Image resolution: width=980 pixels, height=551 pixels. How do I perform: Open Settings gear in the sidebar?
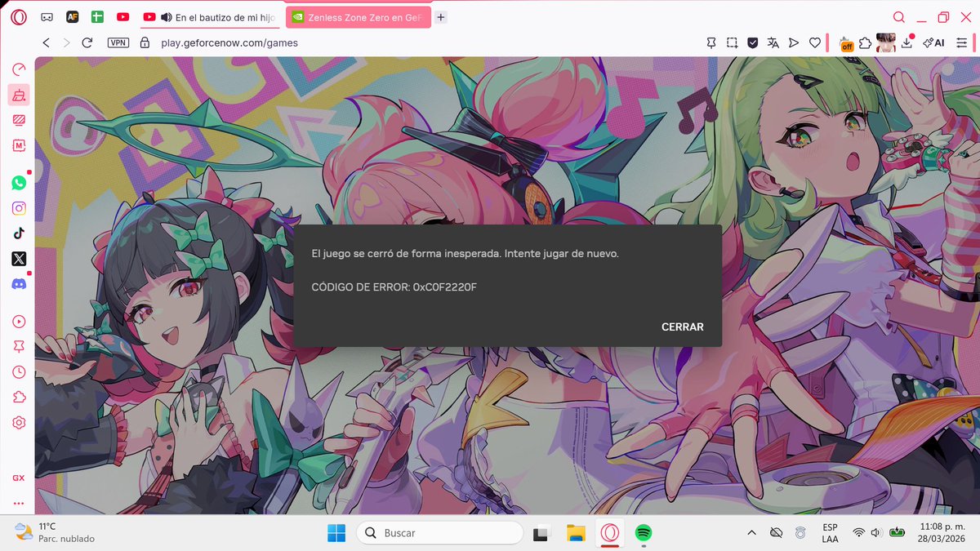19,423
